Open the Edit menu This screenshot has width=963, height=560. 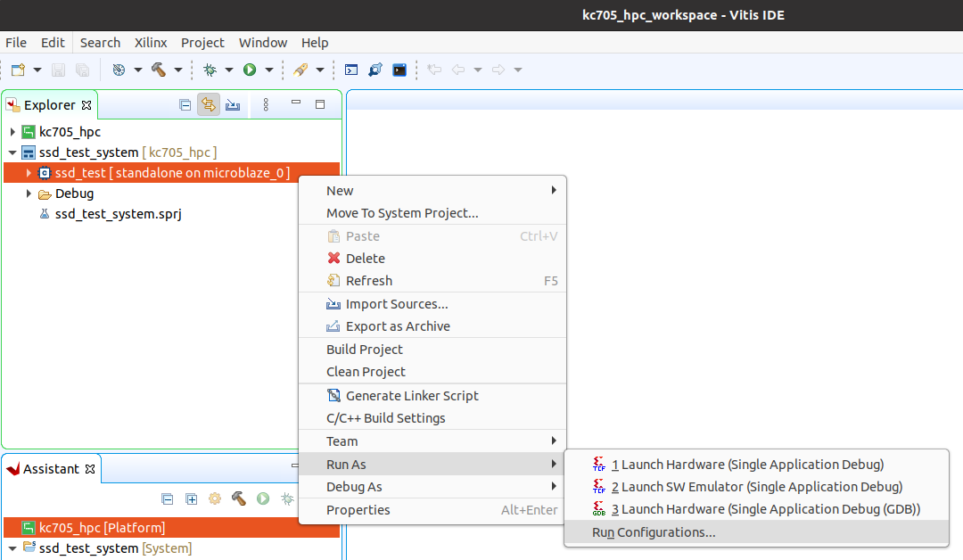53,43
